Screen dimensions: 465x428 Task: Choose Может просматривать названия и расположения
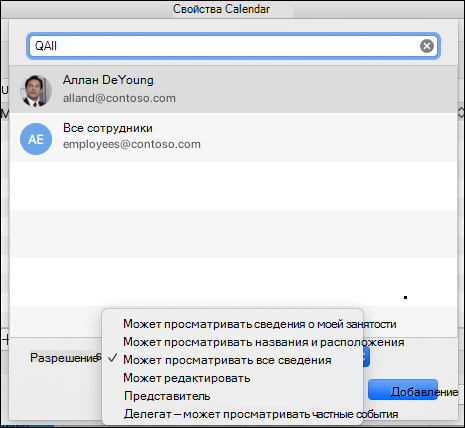click(264, 342)
